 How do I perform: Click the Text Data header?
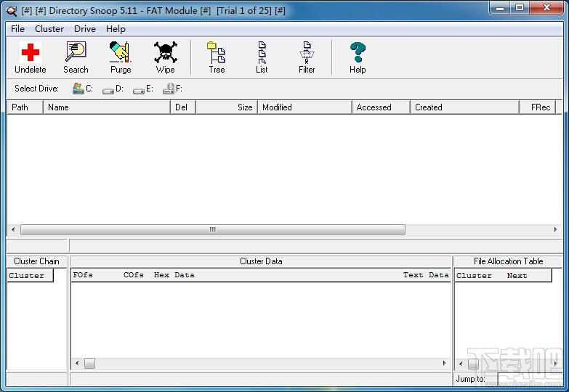click(426, 275)
